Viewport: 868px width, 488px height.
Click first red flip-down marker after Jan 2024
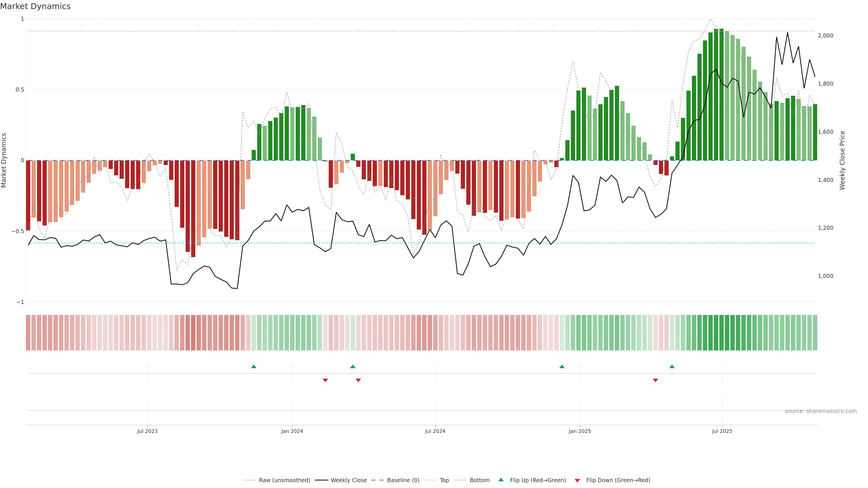click(325, 380)
